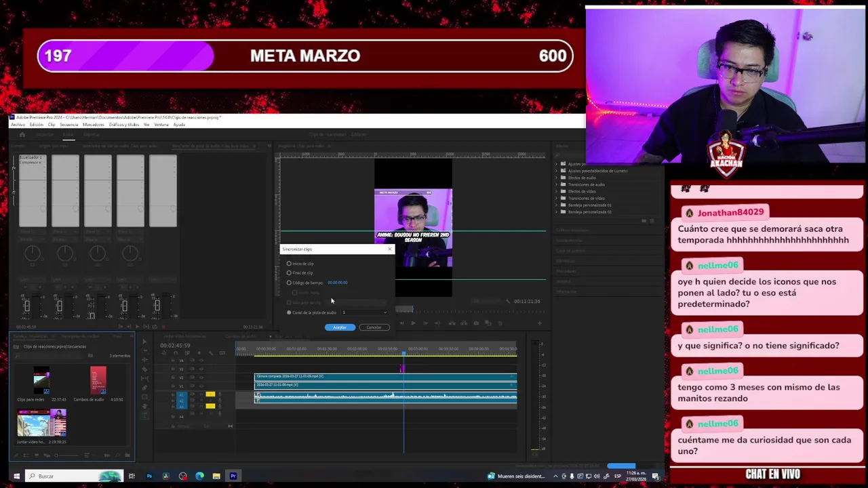
Task: Select the Pen tool
Action: pos(144,388)
